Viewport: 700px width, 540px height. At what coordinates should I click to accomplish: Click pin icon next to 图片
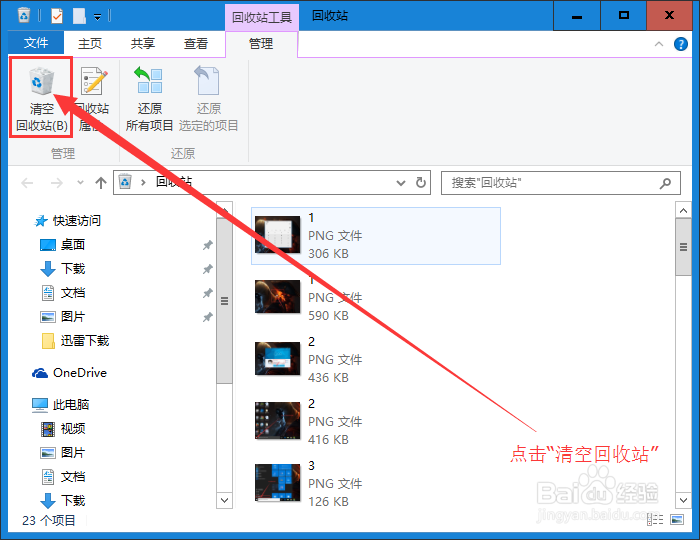point(208,317)
